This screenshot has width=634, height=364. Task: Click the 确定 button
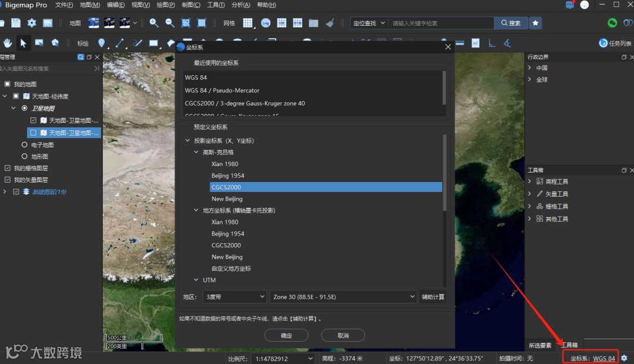286,335
